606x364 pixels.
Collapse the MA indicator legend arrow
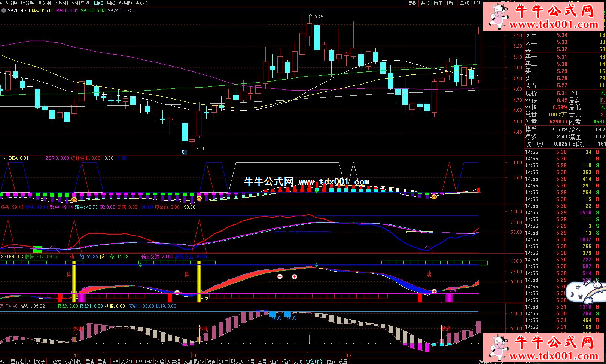click(3, 10)
